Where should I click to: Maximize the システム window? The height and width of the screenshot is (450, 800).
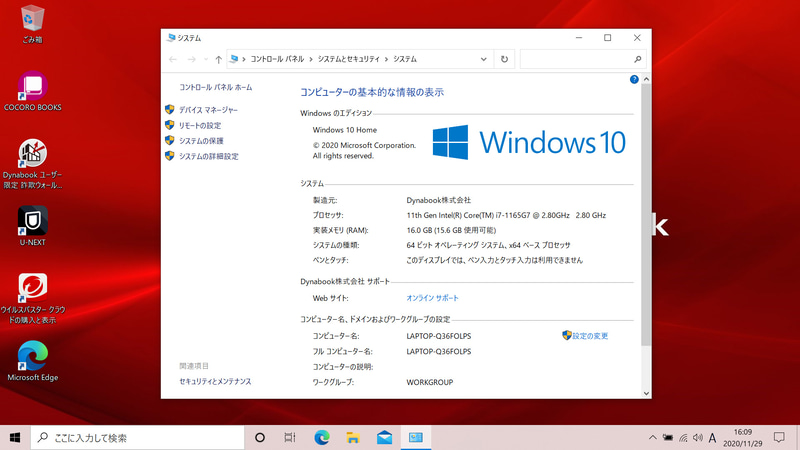point(608,38)
